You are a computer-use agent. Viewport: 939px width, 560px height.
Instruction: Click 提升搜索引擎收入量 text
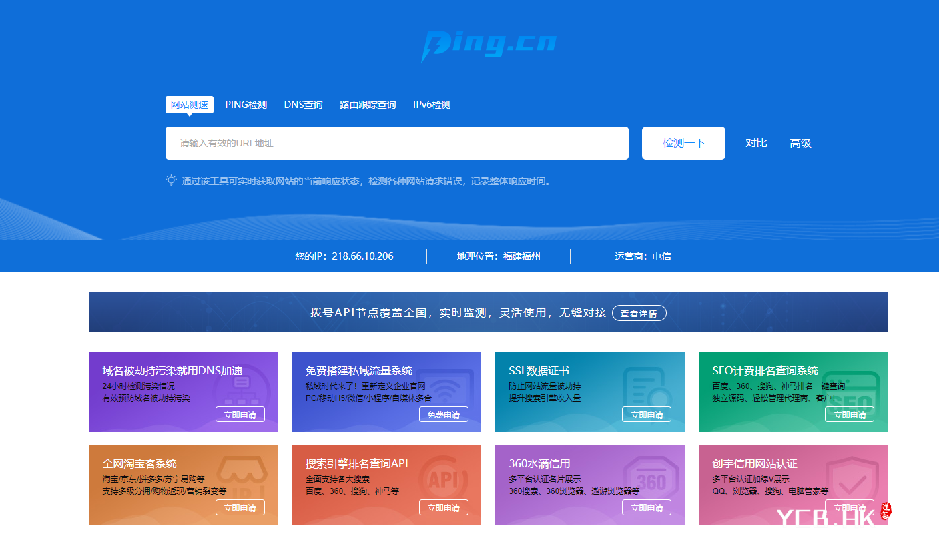[545, 398]
